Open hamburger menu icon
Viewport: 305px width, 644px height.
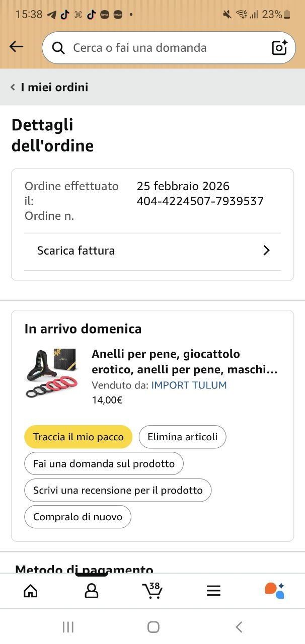click(213, 591)
